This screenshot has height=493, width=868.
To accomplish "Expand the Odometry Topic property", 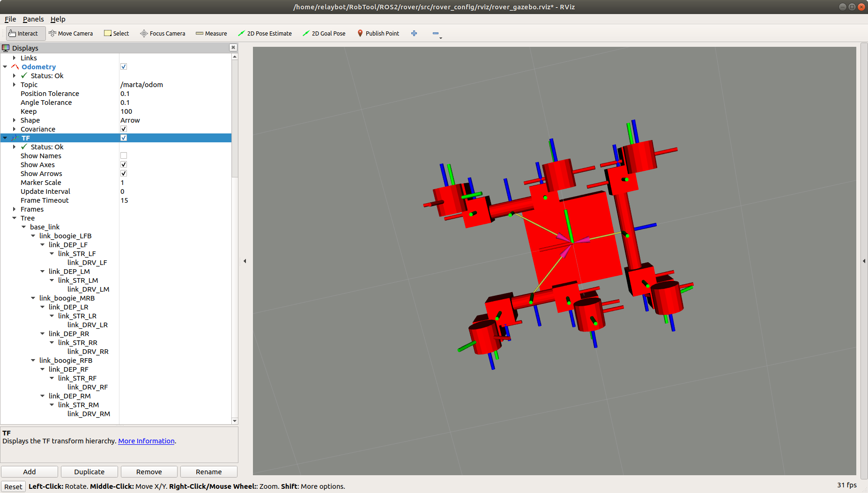I will (14, 85).
